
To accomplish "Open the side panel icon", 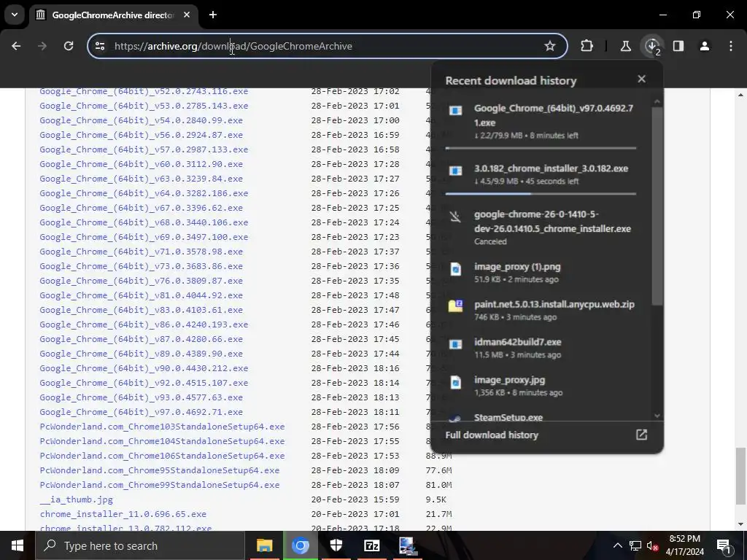I will coord(678,46).
